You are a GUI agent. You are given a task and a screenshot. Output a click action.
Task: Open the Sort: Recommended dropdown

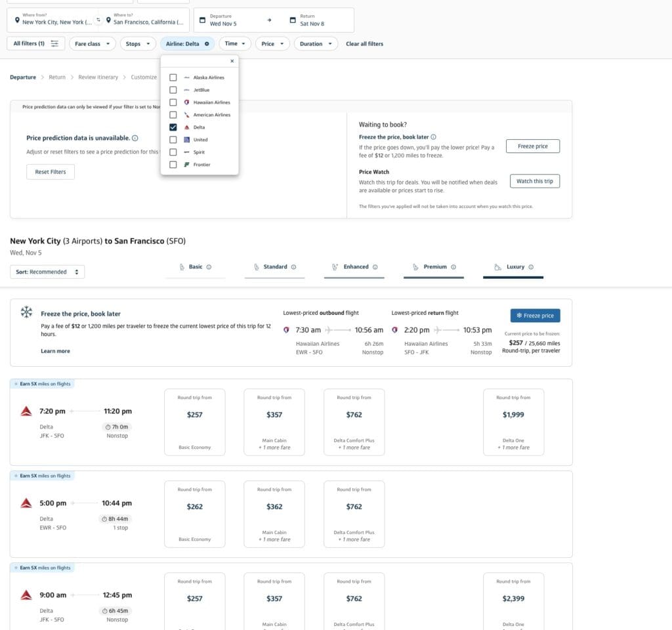coord(47,272)
